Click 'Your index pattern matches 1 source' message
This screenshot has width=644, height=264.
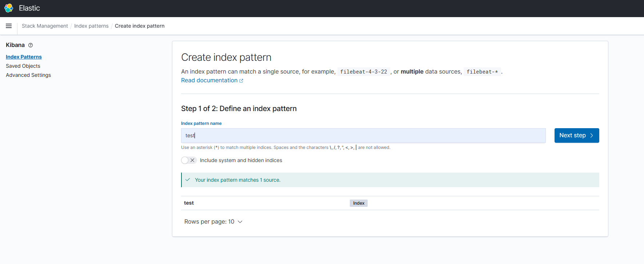pyautogui.click(x=237, y=180)
